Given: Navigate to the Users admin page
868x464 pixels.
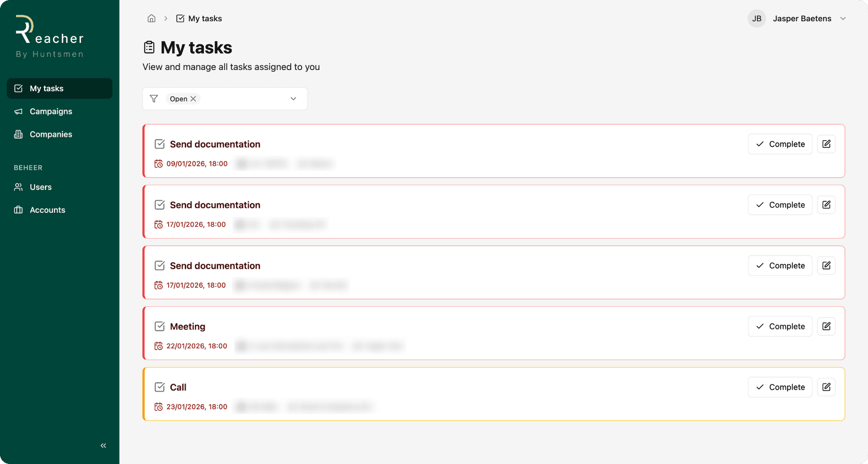Looking at the screenshot, I should [41, 187].
